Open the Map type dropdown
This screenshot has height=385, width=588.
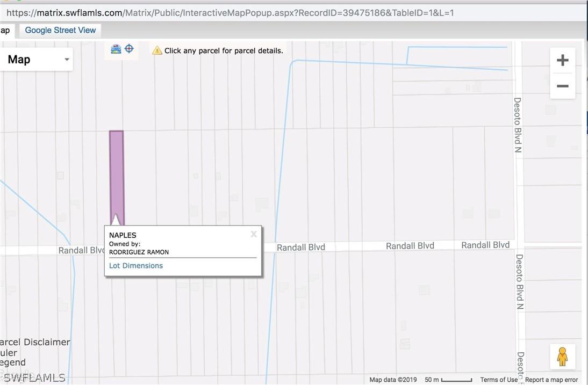[37, 60]
